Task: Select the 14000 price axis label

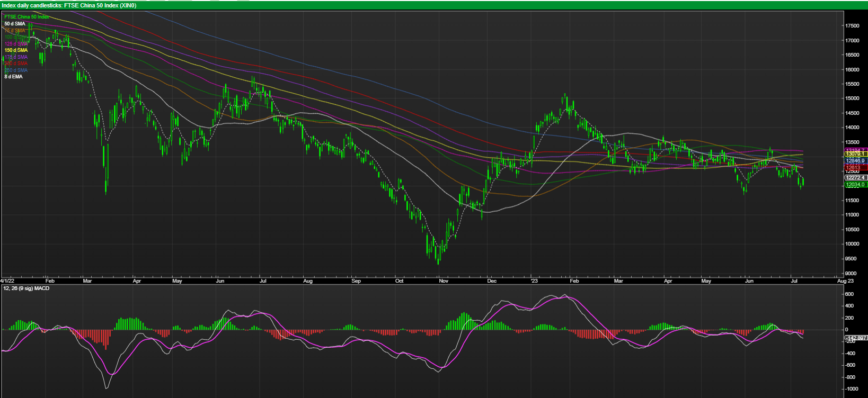Action: [852, 128]
